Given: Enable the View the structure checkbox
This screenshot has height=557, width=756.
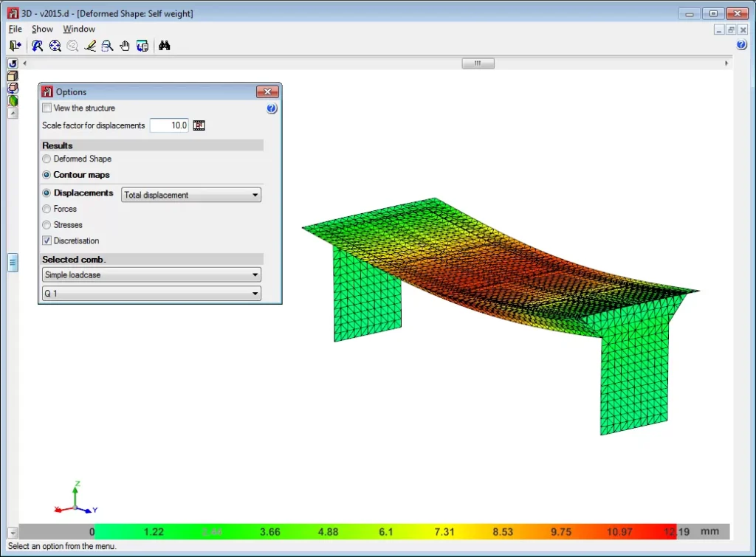Looking at the screenshot, I should click(x=47, y=108).
